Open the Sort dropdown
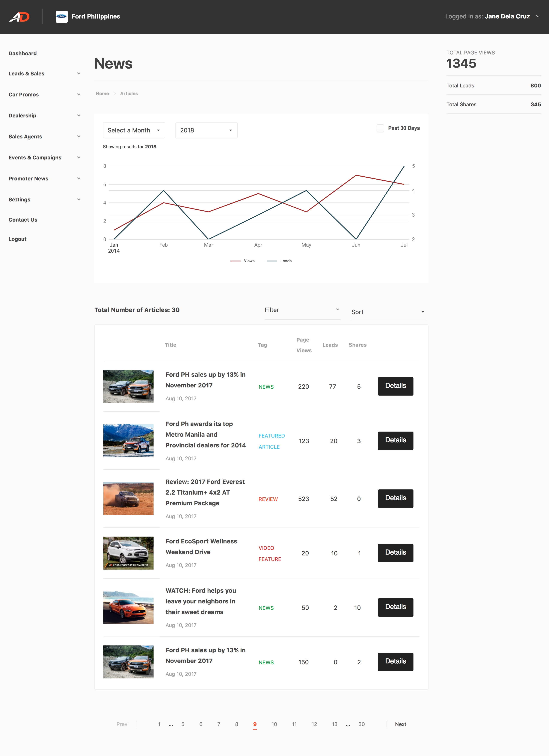The image size is (549, 756). click(x=388, y=312)
